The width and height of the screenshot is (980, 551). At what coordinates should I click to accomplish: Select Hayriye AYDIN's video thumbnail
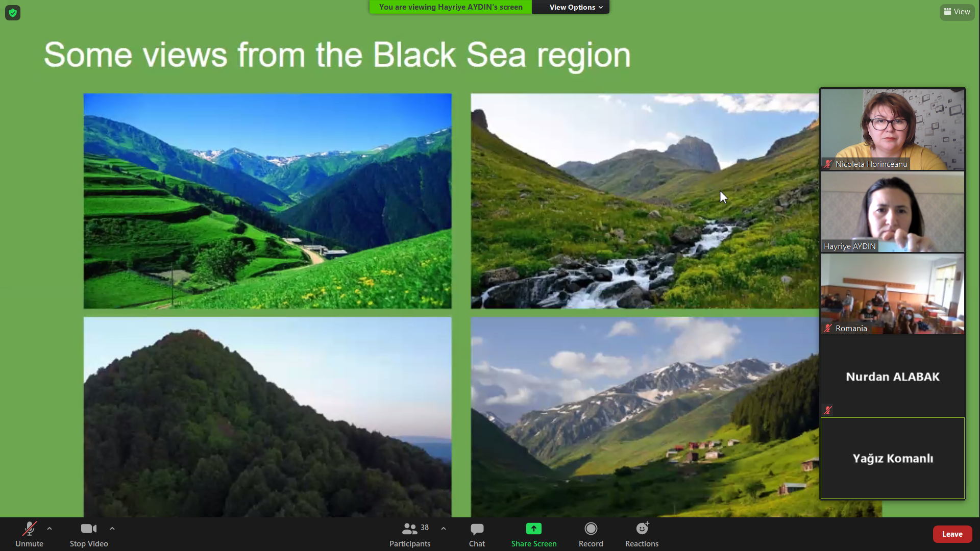coord(892,211)
